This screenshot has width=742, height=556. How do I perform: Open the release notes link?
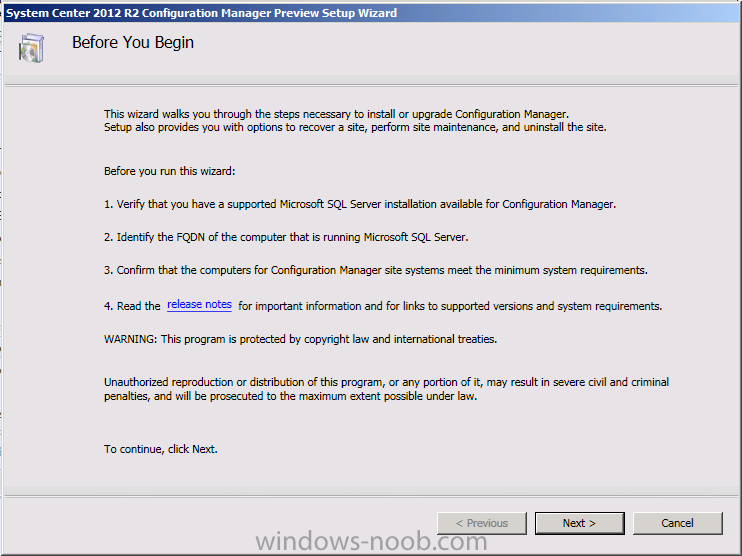[x=199, y=305]
